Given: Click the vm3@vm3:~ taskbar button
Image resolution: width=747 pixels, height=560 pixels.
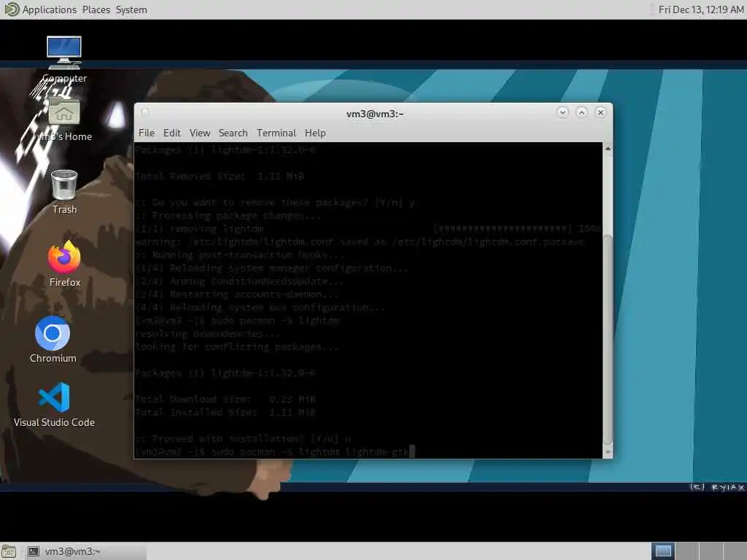Looking at the screenshot, I should point(86,551).
